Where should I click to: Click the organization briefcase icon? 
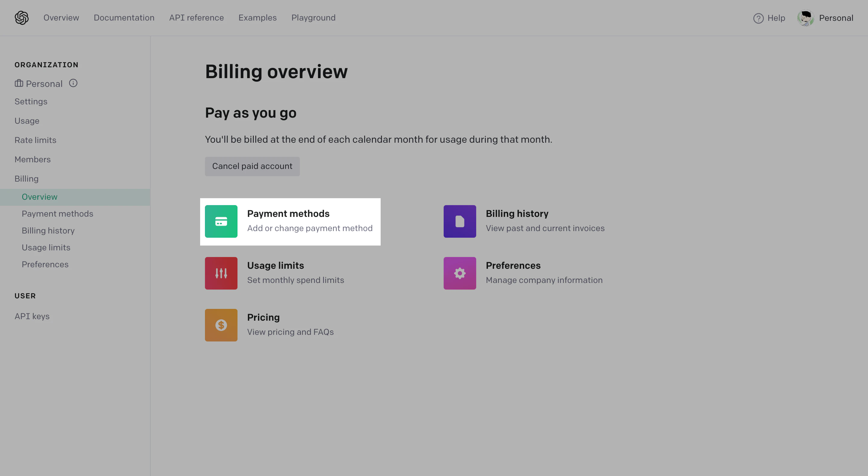[19, 83]
